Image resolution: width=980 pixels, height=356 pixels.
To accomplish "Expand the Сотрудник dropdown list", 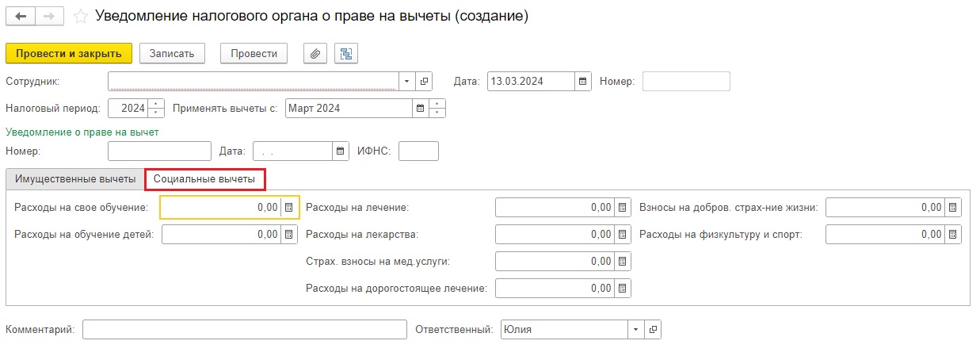I will [x=406, y=81].
